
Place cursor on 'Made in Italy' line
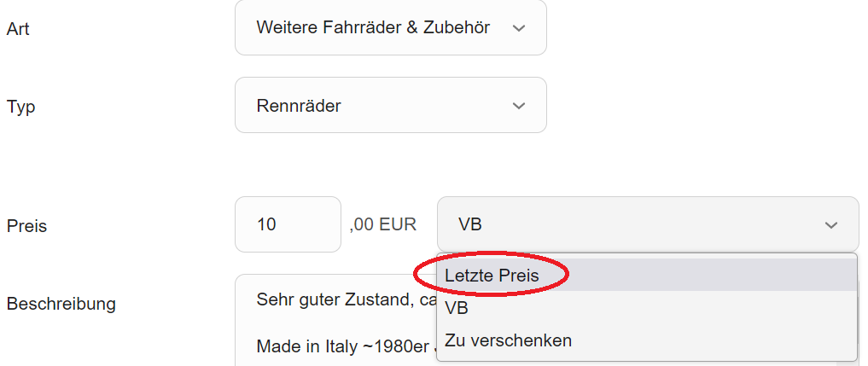click(x=339, y=347)
